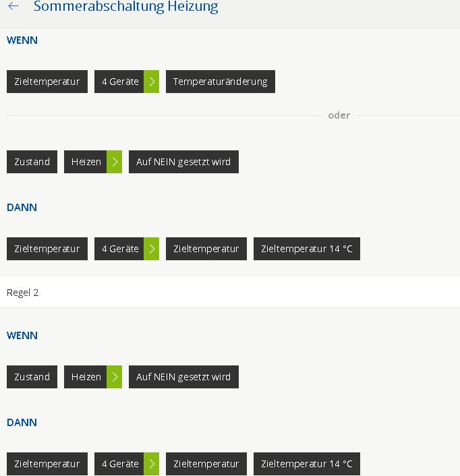The image size is (460, 476).
Task: Click the leftmost Zieltemperatur chip in Regel 2's DANN
Action: point(47,464)
